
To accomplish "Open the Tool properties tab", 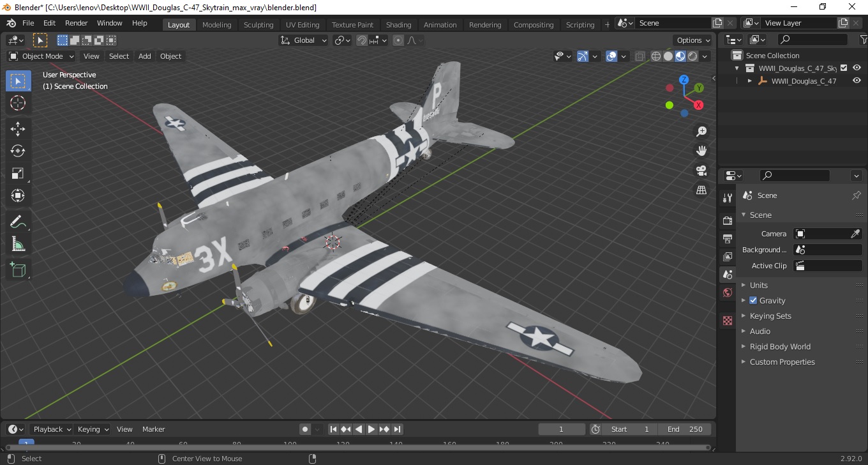I will (728, 197).
